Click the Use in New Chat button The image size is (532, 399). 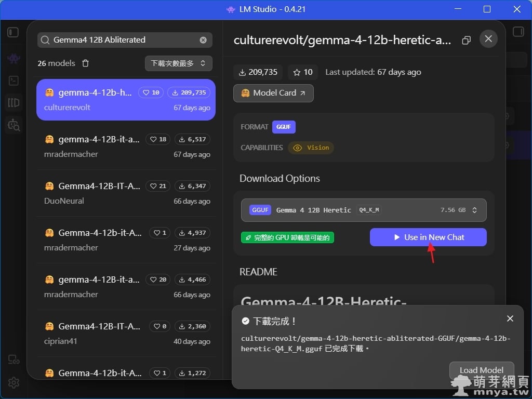(428, 237)
